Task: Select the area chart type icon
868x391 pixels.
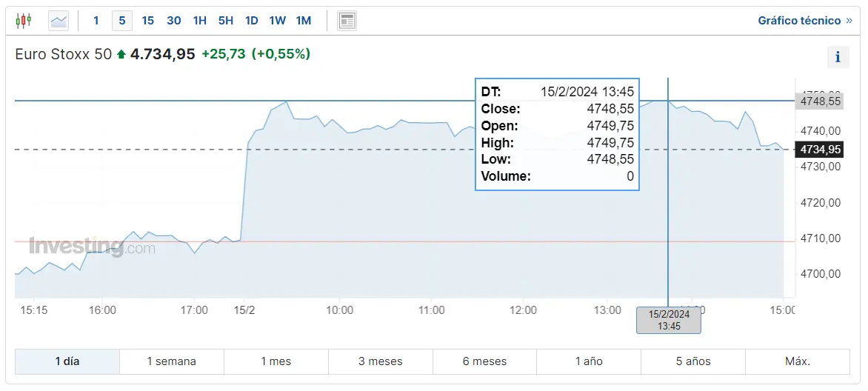Action: pyautogui.click(x=59, y=21)
